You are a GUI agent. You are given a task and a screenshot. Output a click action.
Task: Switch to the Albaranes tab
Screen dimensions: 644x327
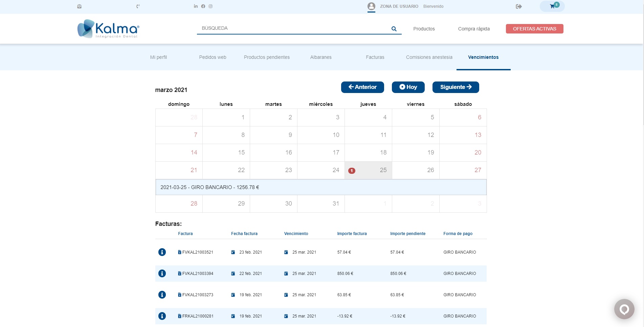(321, 57)
